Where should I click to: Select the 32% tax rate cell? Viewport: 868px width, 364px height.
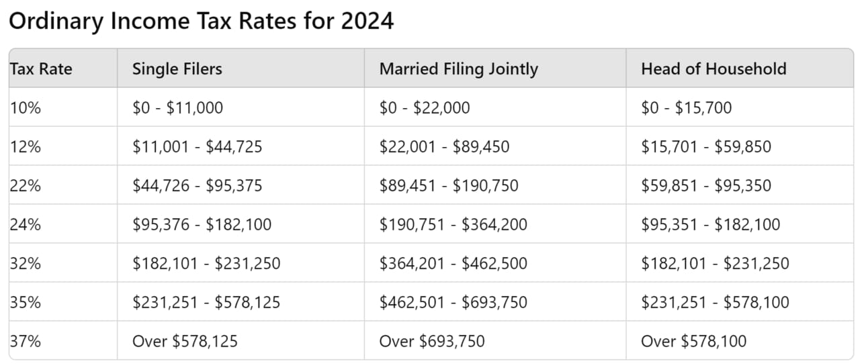click(63, 263)
